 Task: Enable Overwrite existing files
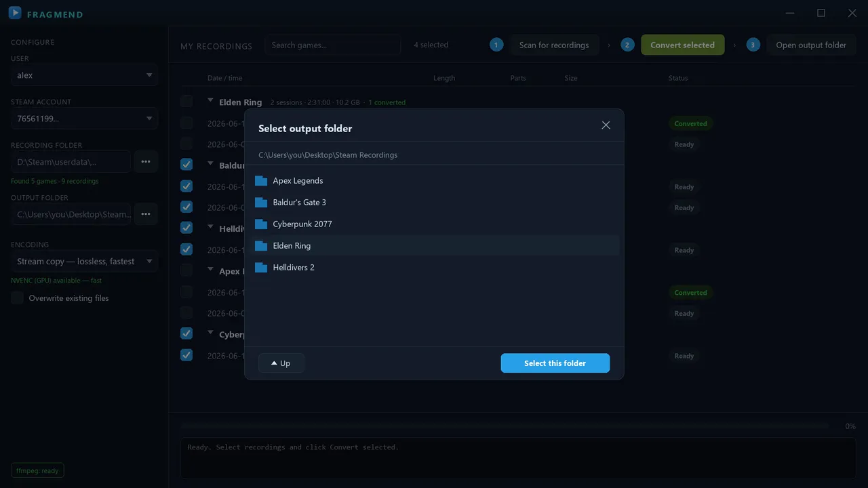coord(17,298)
